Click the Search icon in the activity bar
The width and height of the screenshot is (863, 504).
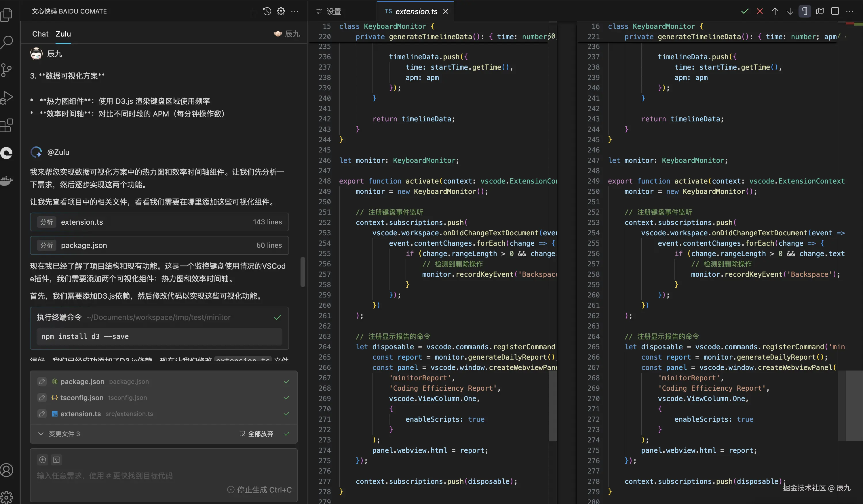[x=7, y=42]
